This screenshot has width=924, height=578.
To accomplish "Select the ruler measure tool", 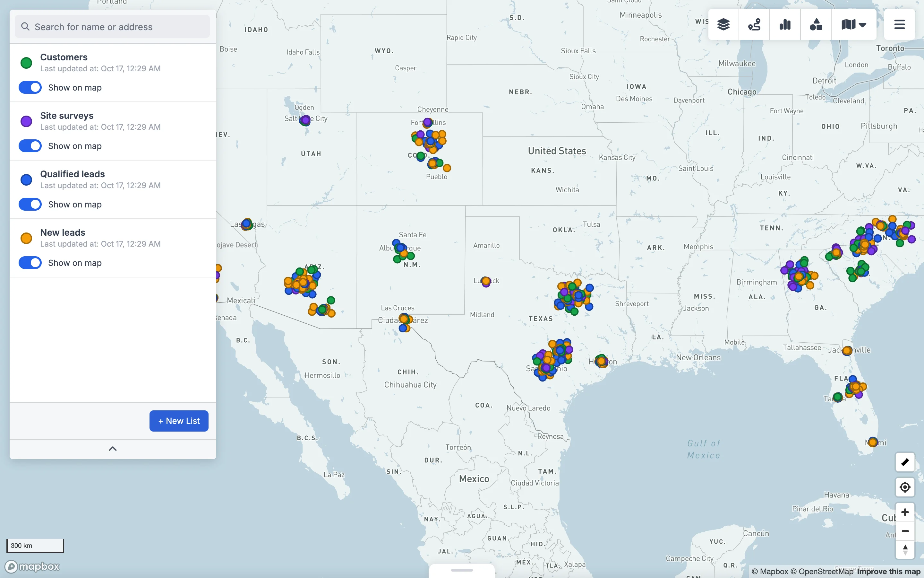I will click(905, 462).
